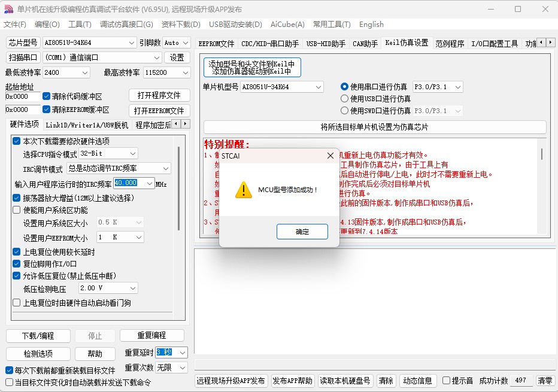This screenshot has width=558, height=392.
Task: Expand the 重复次数 无限 dropdown
Action: 183,367
